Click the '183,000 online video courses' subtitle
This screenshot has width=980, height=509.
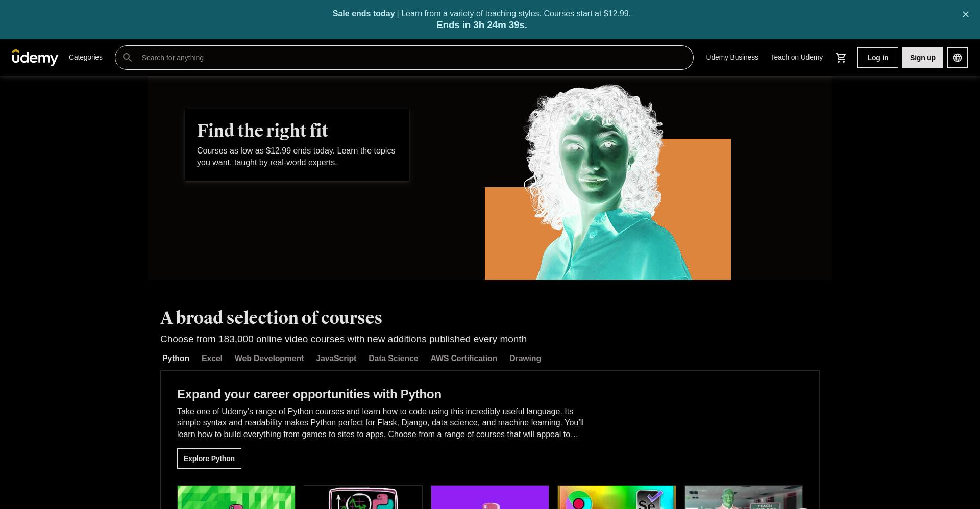click(344, 339)
